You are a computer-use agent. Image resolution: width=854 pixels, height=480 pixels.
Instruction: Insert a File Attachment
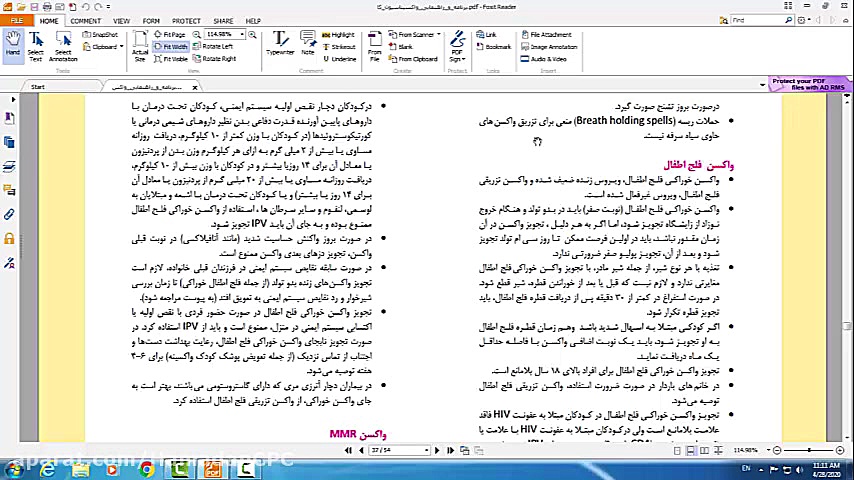pyautogui.click(x=546, y=35)
